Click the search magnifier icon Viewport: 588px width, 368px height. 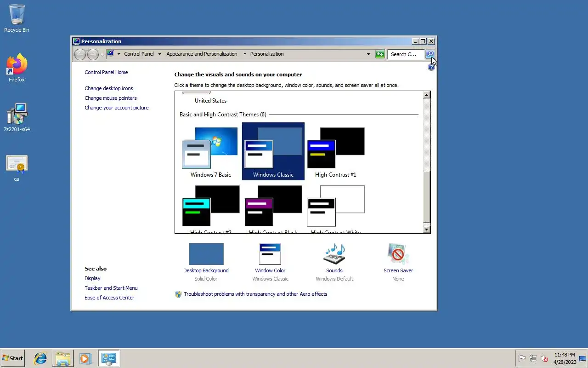click(x=430, y=54)
